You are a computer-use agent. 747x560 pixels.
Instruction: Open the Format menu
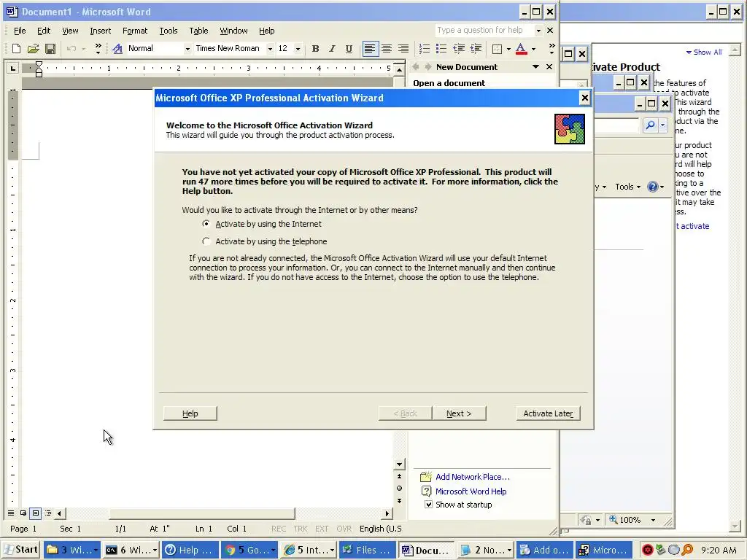coord(135,31)
